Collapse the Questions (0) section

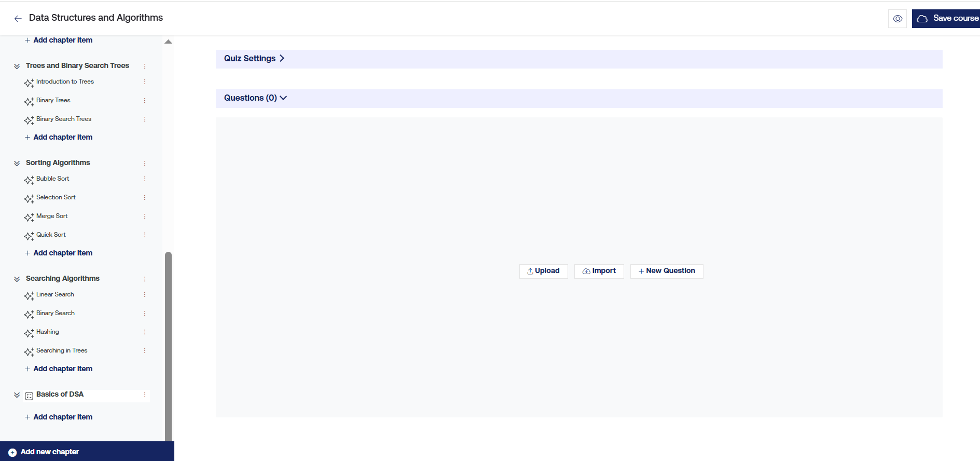point(255,98)
